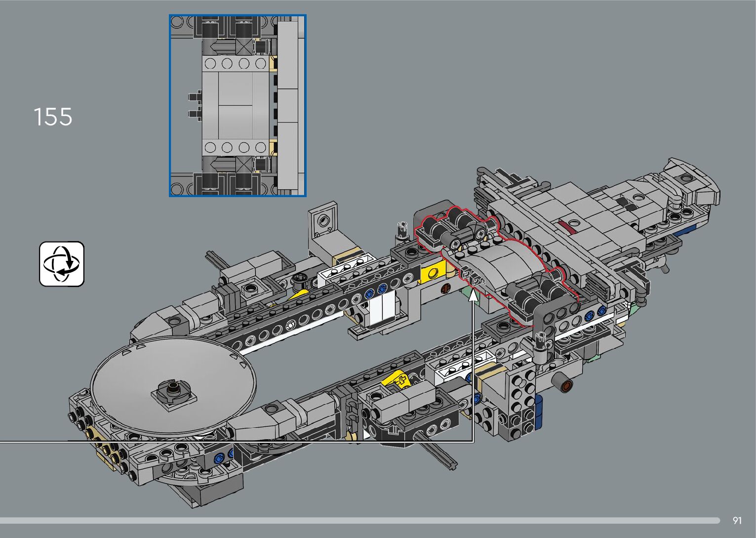Click the white placement arrow head
Image resolution: width=756 pixels, height=538 pixels.
[473, 295]
